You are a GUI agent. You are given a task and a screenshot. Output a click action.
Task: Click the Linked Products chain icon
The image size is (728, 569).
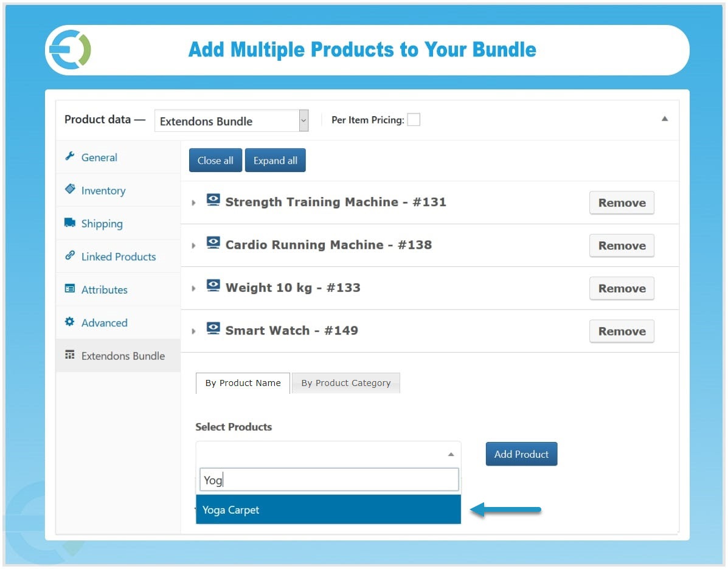[70, 257]
